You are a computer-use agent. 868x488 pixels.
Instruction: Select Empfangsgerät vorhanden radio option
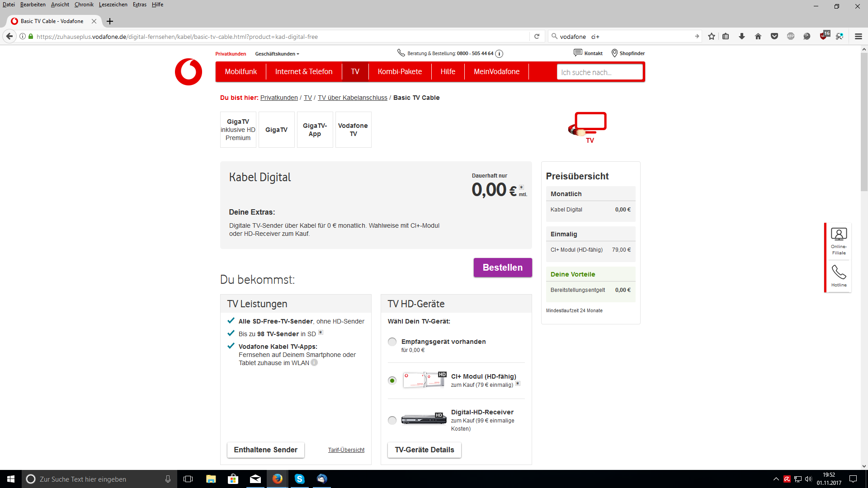tap(392, 342)
